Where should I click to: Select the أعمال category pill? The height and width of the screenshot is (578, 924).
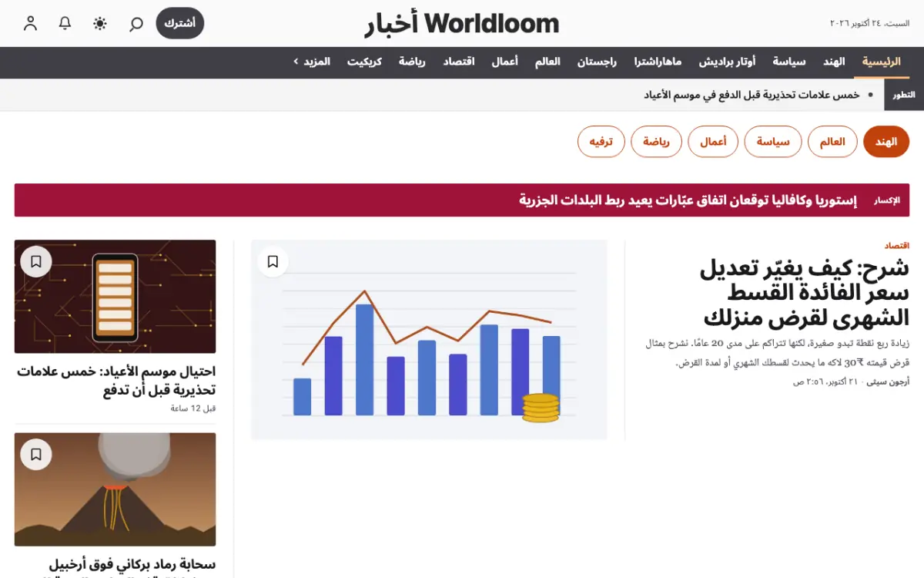[713, 142]
